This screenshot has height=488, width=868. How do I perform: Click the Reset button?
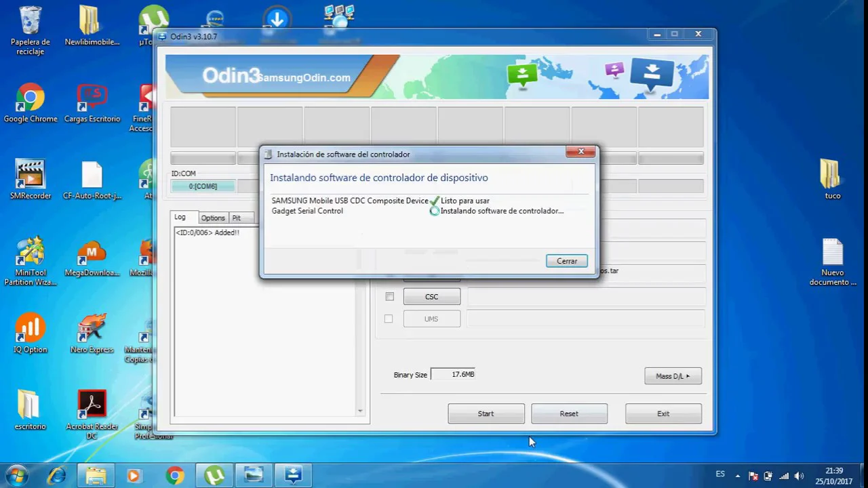click(569, 413)
